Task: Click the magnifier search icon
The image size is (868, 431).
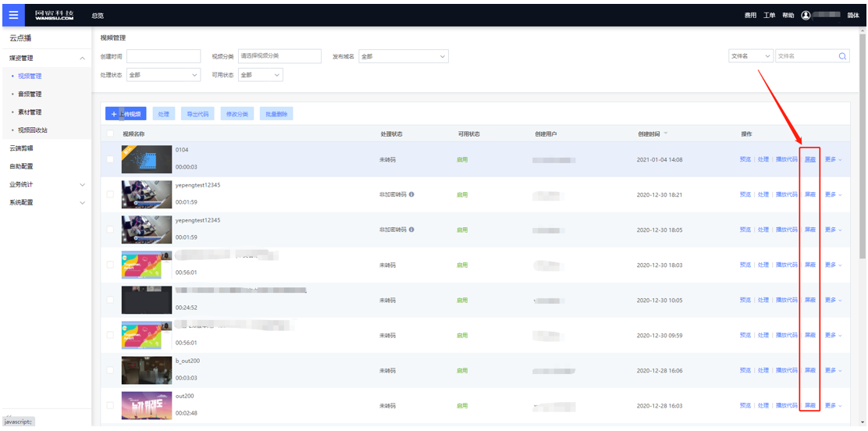Action: point(842,56)
